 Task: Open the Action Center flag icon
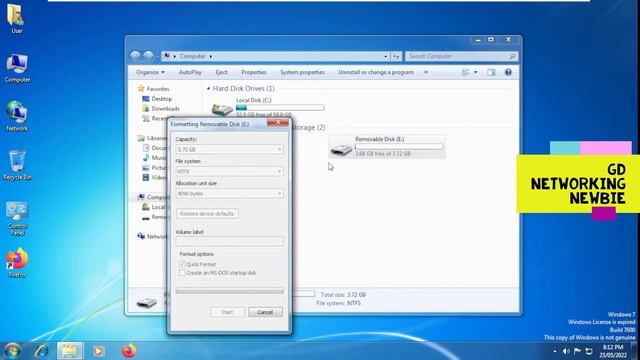(577, 351)
